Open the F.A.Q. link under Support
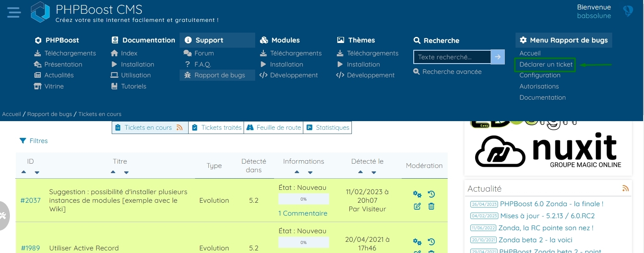 pyautogui.click(x=198, y=64)
